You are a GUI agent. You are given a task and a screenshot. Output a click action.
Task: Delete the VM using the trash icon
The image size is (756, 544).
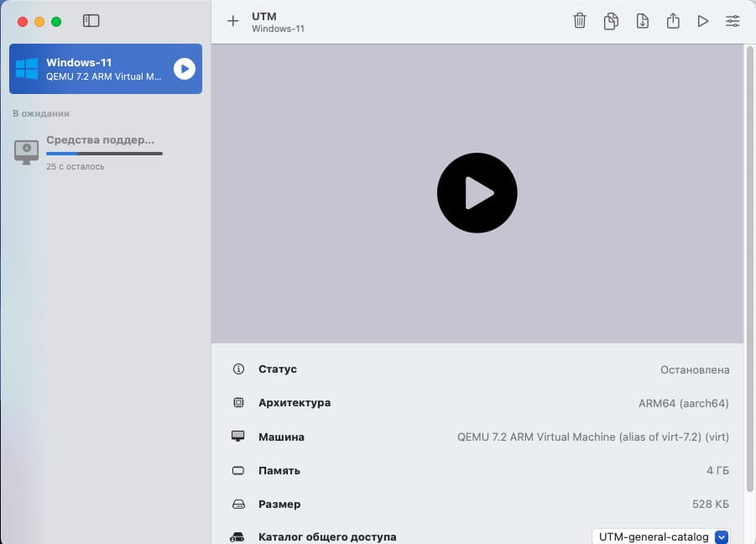click(580, 21)
